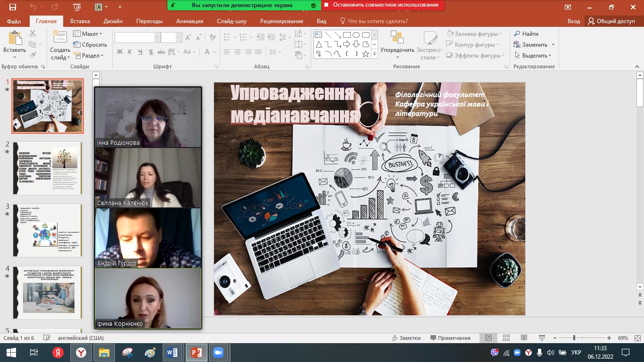The height and width of the screenshot is (362, 644).
Task: Stop screen sharing with the red button
Action: (x=382, y=5)
